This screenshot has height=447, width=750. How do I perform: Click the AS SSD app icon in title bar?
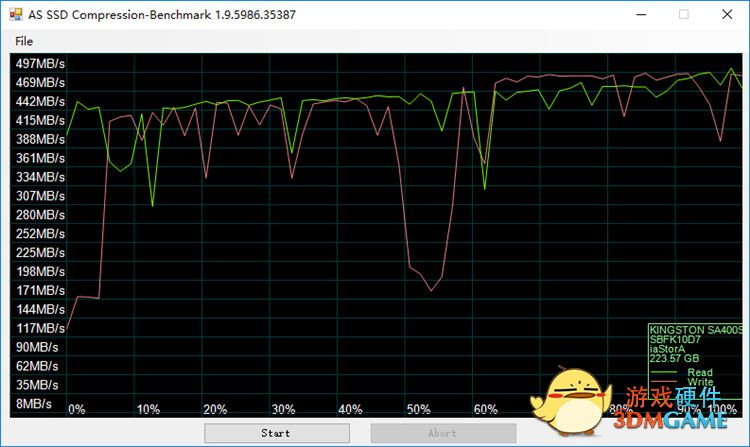[x=16, y=14]
